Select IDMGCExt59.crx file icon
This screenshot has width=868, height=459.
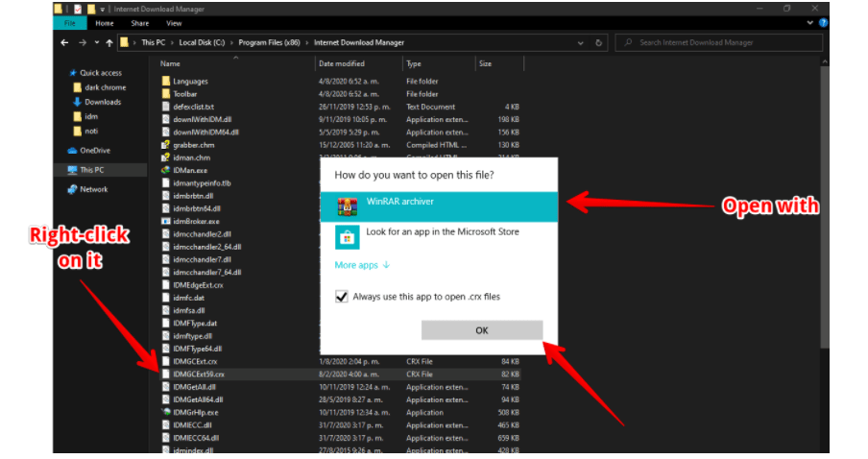coord(165,374)
